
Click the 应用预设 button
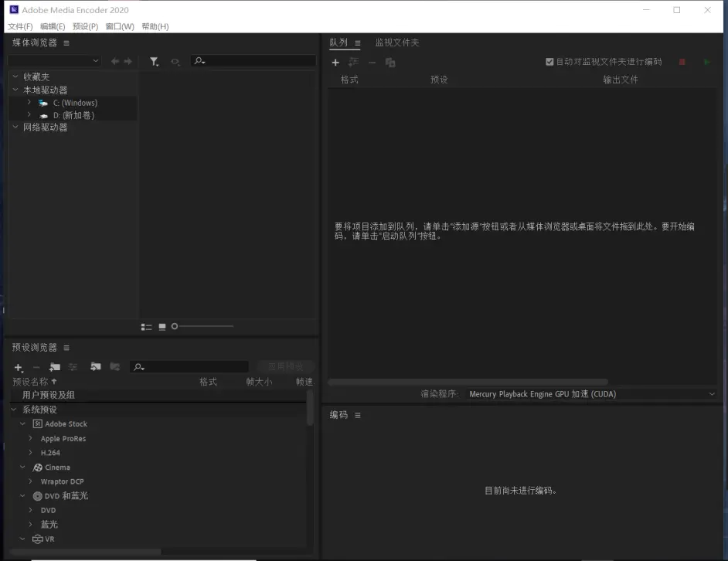(x=285, y=367)
